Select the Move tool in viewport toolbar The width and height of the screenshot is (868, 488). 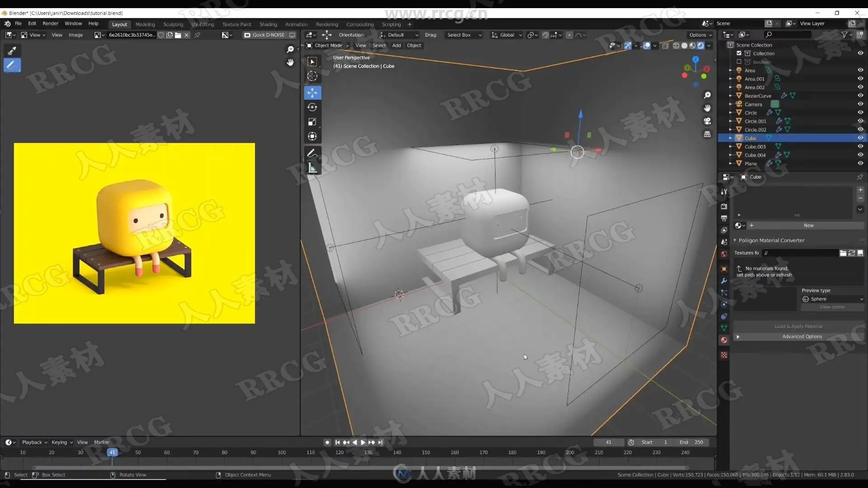(312, 93)
